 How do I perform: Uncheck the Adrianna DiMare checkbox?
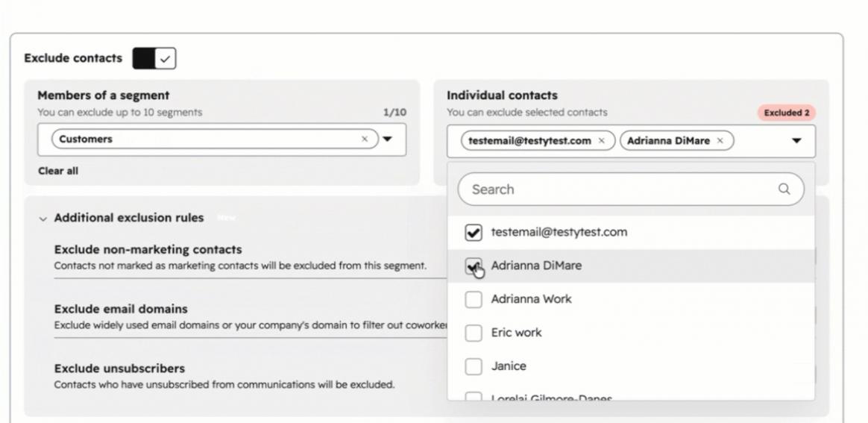(474, 266)
